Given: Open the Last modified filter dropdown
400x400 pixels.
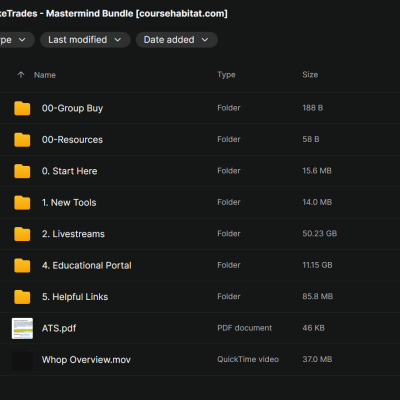Looking at the screenshot, I should coord(85,40).
